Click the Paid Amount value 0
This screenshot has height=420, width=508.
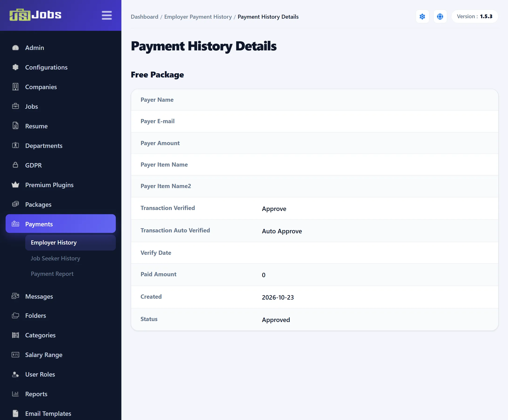[264, 275]
